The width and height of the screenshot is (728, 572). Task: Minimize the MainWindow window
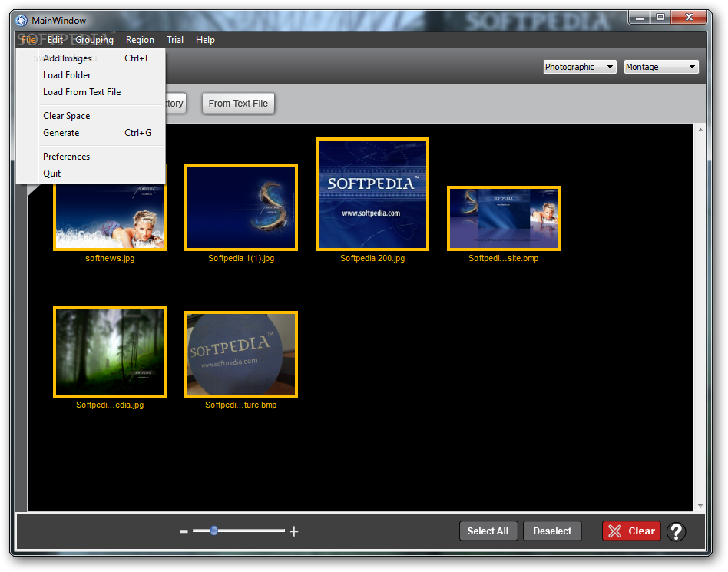[640, 18]
